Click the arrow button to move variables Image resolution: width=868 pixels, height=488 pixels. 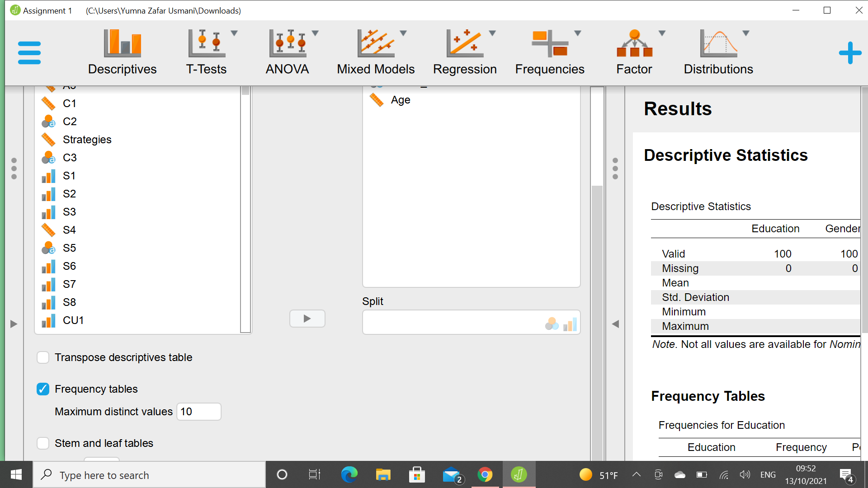click(307, 319)
